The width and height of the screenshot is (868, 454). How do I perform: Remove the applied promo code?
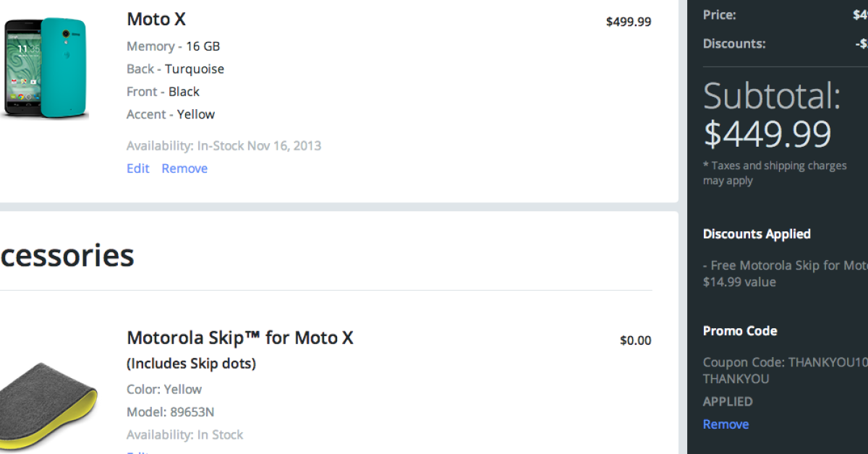(726, 424)
